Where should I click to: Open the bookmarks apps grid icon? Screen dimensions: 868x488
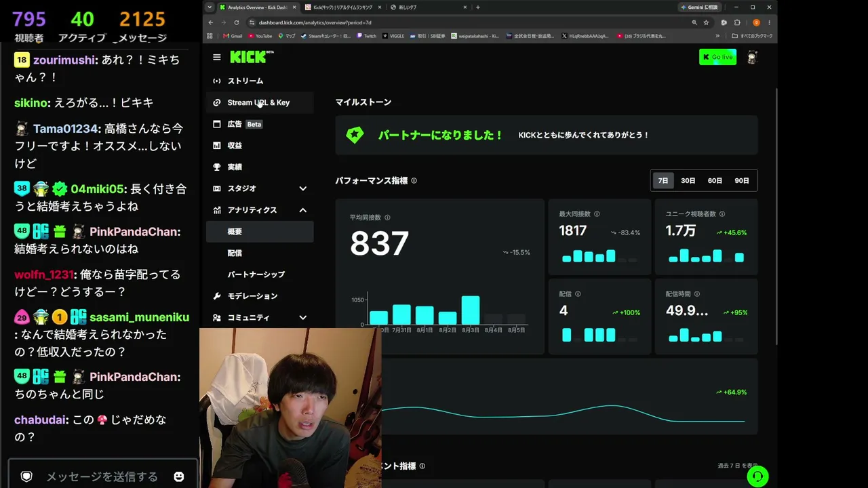click(210, 36)
